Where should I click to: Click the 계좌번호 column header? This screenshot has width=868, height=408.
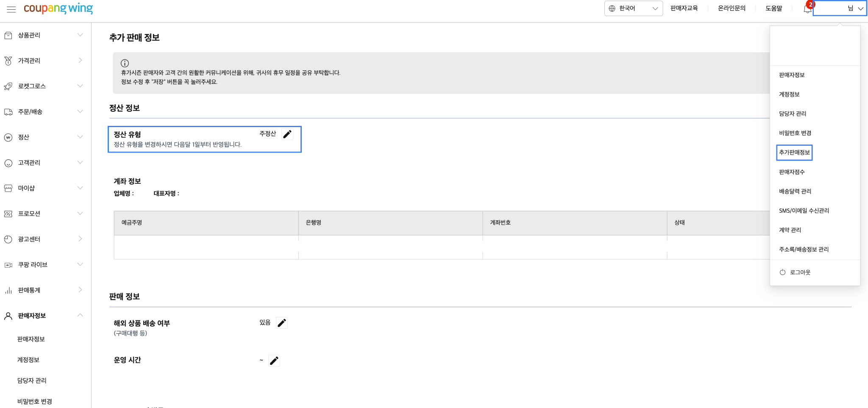[575, 223]
